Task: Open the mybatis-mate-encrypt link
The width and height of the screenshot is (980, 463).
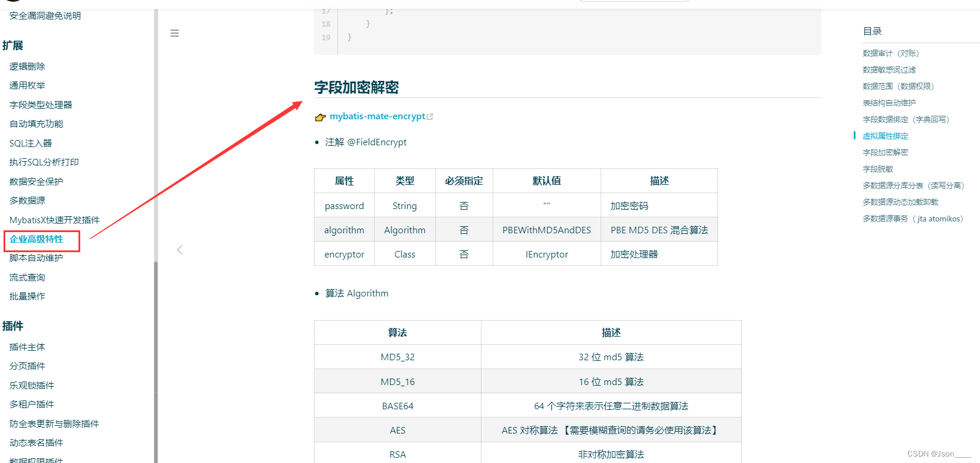Action: [377, 116]
